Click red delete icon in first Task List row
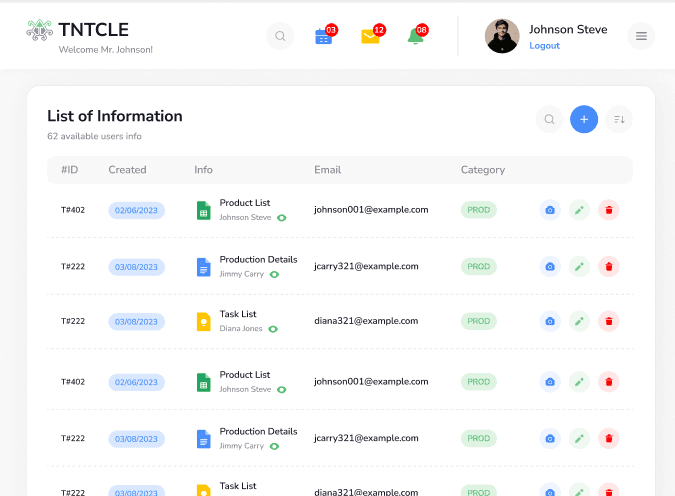The height and width of the screenshot is (496, 675). click(x=609, y=321)
